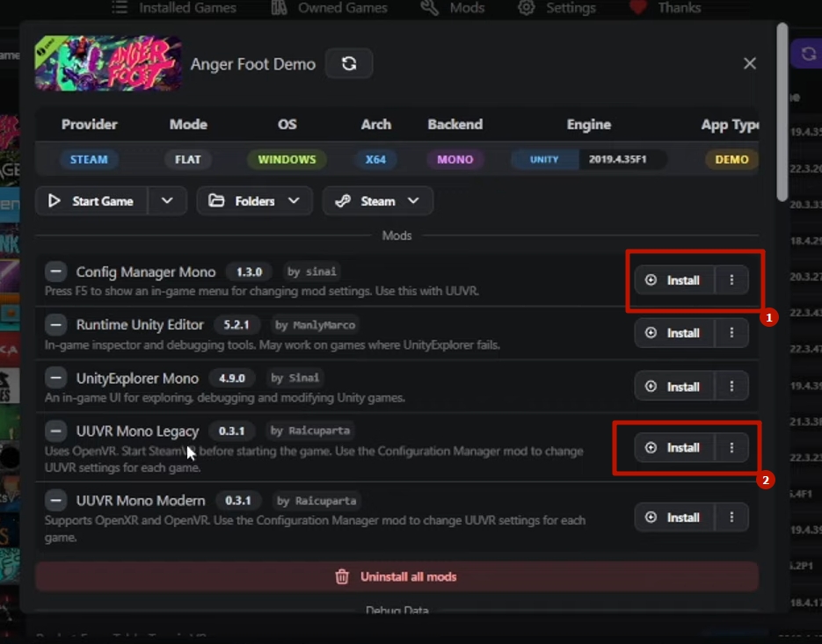
Task: Open more options for UUVR Mono Modern
Action: tap(731, 517)
